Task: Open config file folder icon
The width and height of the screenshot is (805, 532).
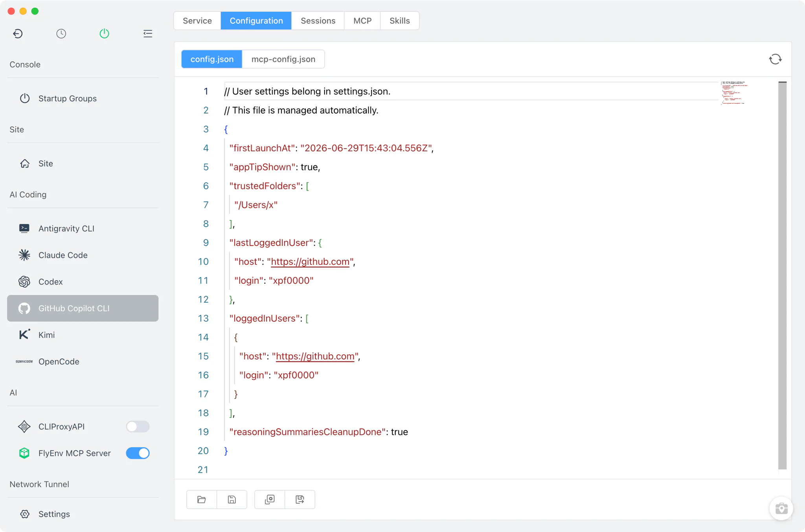Action: coord(202,499)
